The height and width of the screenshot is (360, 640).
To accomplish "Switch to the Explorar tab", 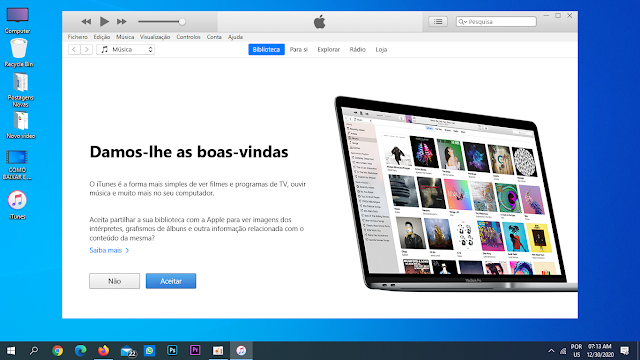I will pos(329,49).
